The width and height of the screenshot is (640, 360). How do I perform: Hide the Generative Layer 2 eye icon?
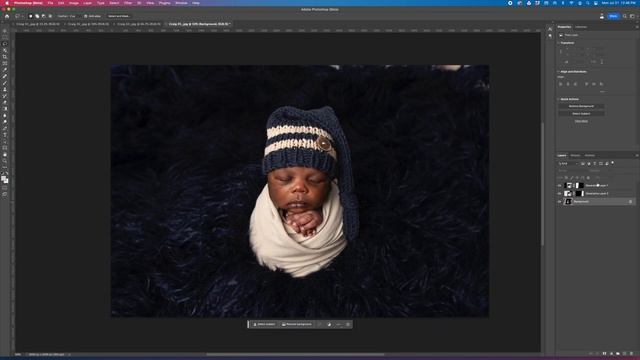[x=560, y=193]
